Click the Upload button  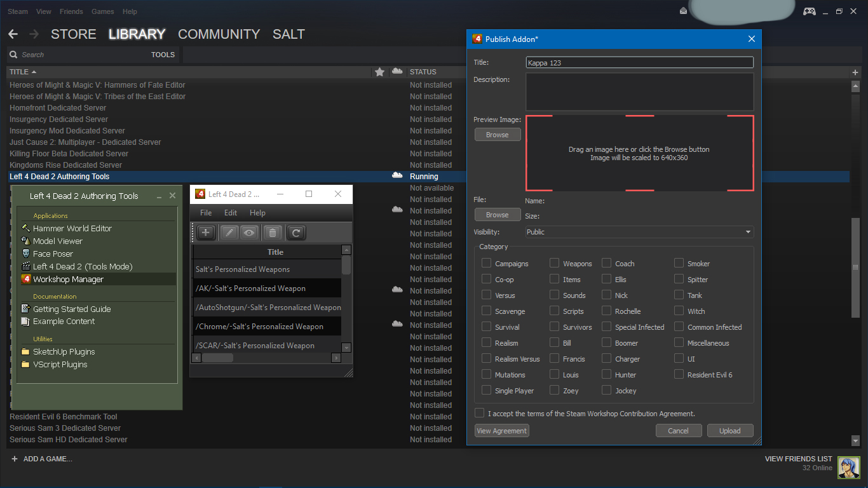point(730,431)
